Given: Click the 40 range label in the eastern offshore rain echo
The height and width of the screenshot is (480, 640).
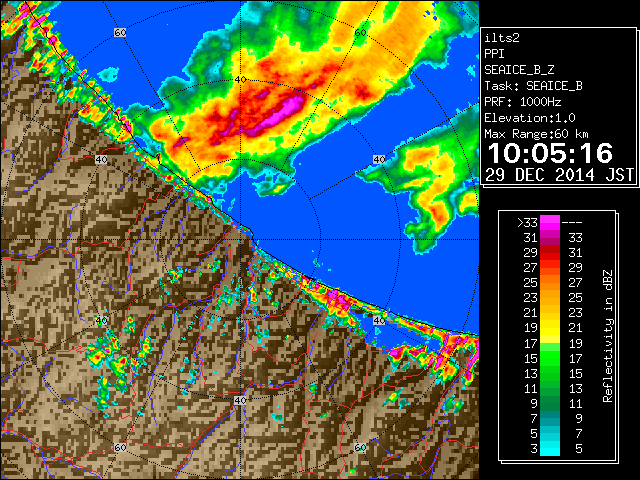Looking at the screenshot, I should coord(379,160).
